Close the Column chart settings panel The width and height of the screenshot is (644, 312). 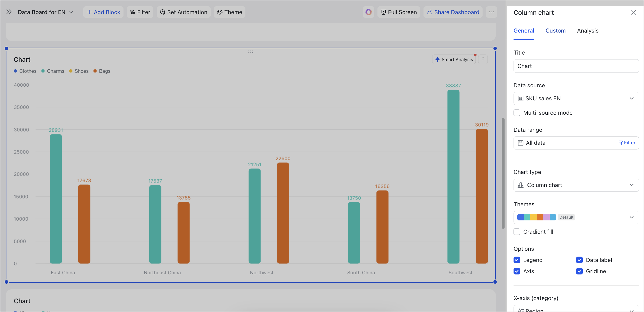[633, 13]
